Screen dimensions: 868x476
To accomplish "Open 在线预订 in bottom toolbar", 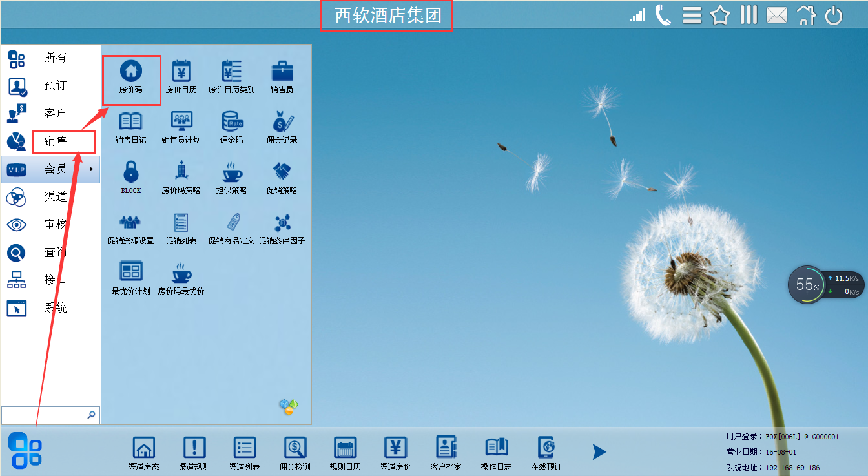I will point(547,453).
